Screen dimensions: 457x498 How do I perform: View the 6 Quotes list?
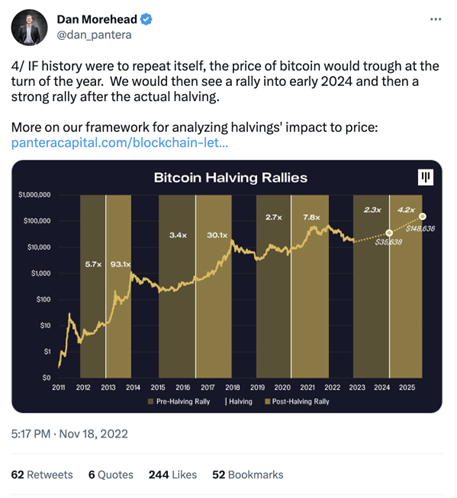pyautogui.click(x=111, y=475)
